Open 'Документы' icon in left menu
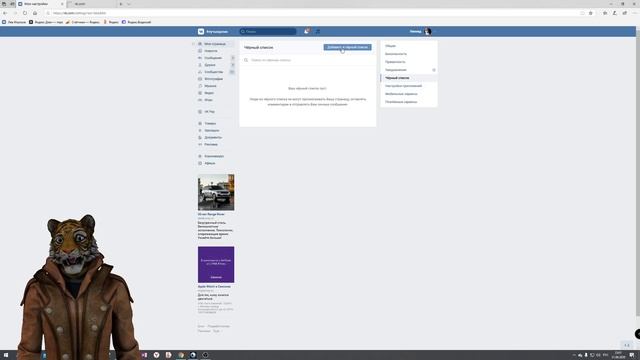 [200, 137]
